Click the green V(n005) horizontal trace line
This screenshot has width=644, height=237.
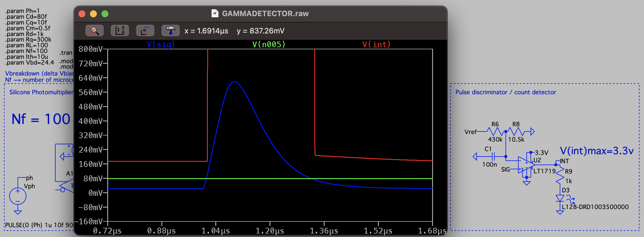click(x=270, y=179)
